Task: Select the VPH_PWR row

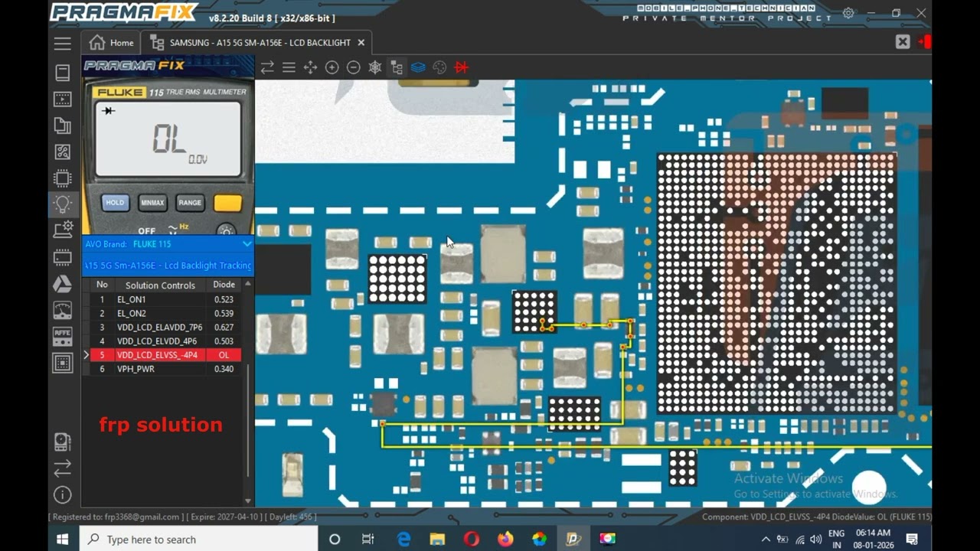Action: (x=162, y=369)
